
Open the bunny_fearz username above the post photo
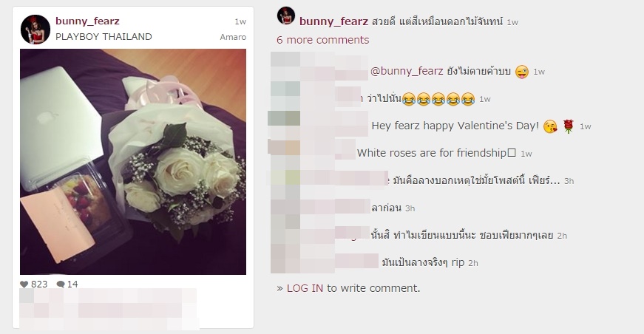click(87, 21)
